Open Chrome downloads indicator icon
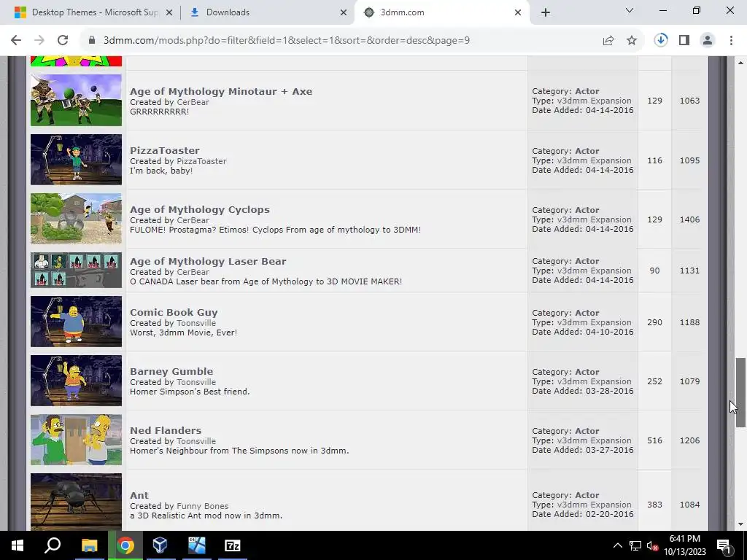747x560 pixels. [661, 41]
